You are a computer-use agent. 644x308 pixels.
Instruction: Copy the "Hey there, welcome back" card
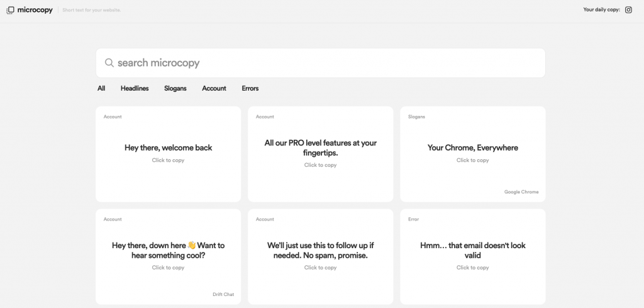[168, 148]
